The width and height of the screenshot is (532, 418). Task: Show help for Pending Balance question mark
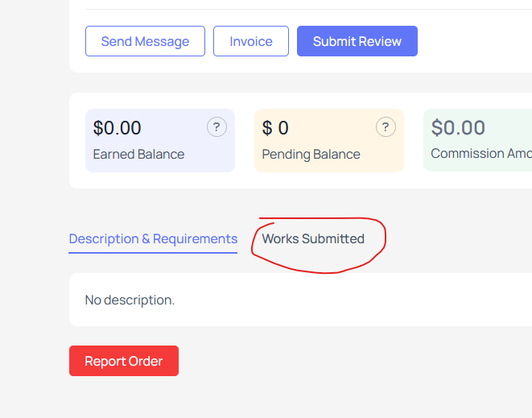pyautogui.click(x=386, y=127)
